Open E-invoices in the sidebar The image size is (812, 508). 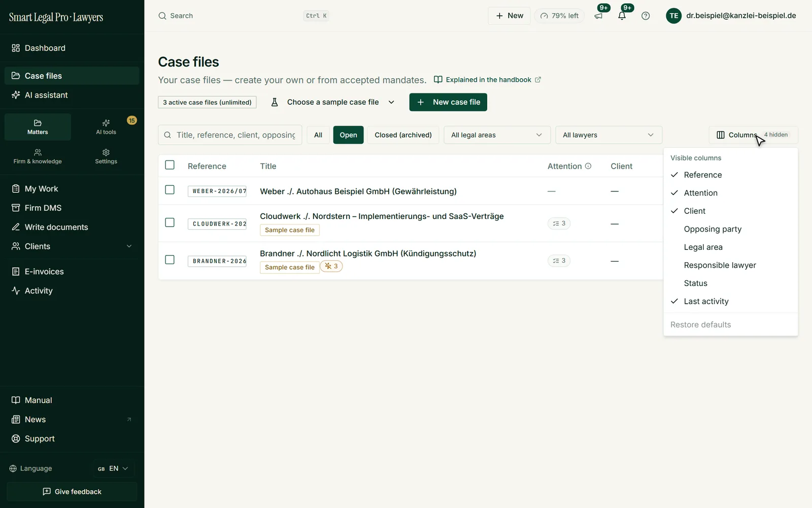tap(72, 272)
